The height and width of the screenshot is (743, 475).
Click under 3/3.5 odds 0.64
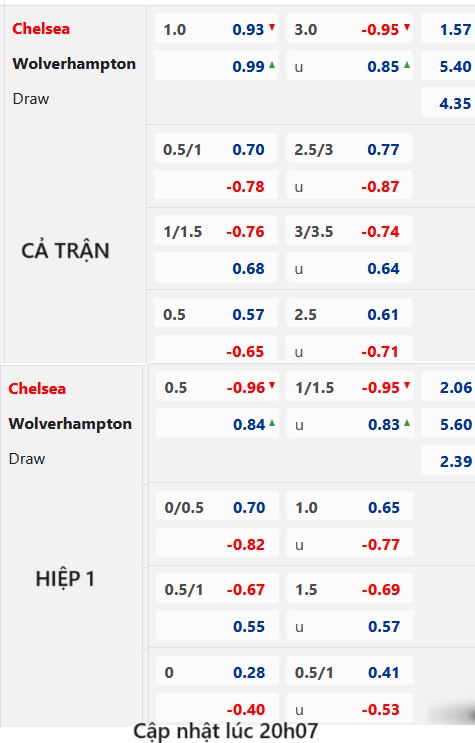tap(383, 269)
